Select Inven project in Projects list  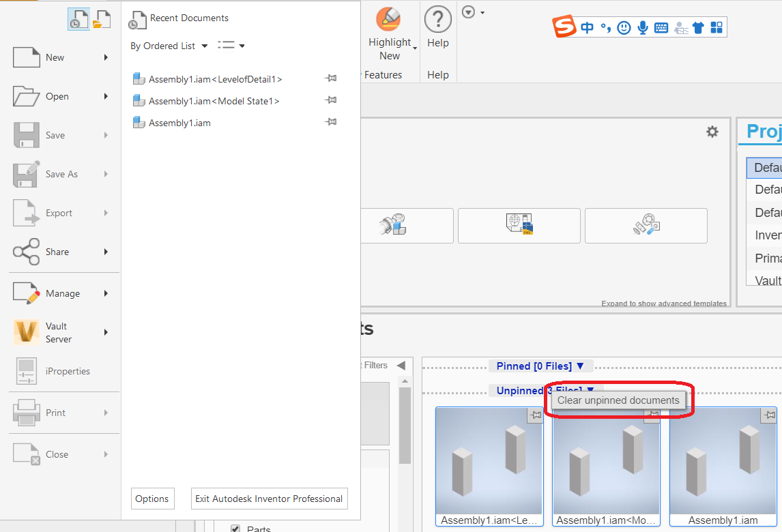pyautogui.click(x=764, y=235)
